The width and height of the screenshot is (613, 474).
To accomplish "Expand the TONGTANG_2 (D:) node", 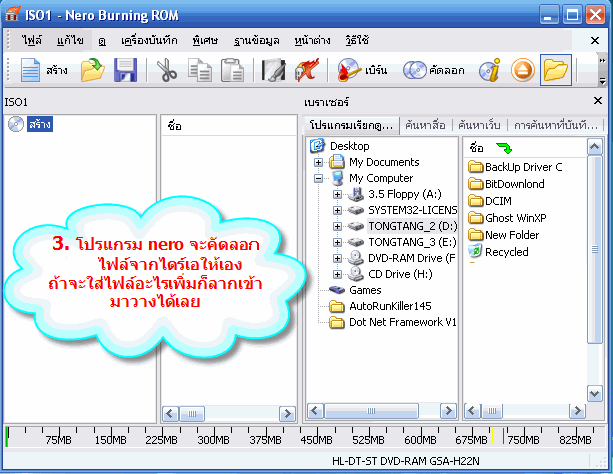I will 337,226.
